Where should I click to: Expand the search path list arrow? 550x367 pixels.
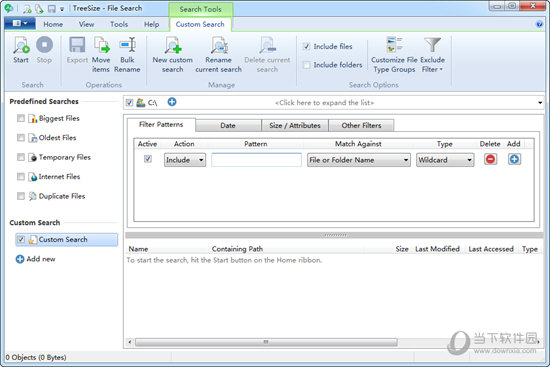coord(540,103)
